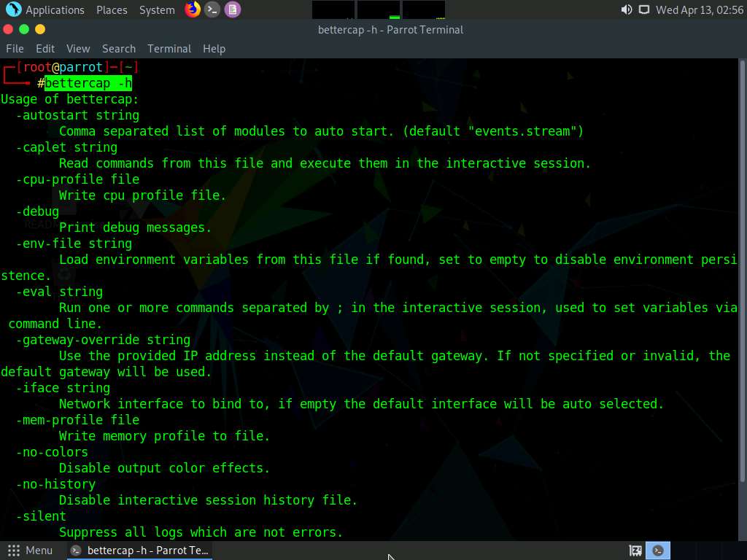747x560 pixels.
Task: Click the terminal icon in bottom-right panel
Action: coord(658,551)
